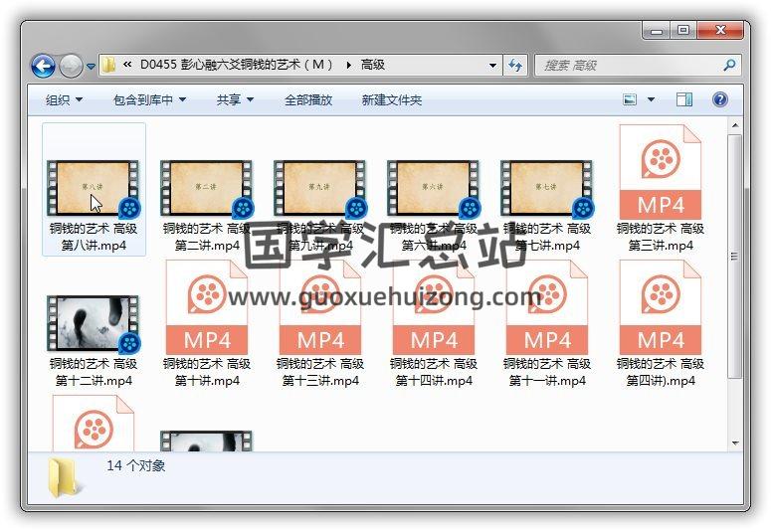Select the 第十三讲.mp4 MP4 file icon
771x532 pixels.
coord(320,307)
